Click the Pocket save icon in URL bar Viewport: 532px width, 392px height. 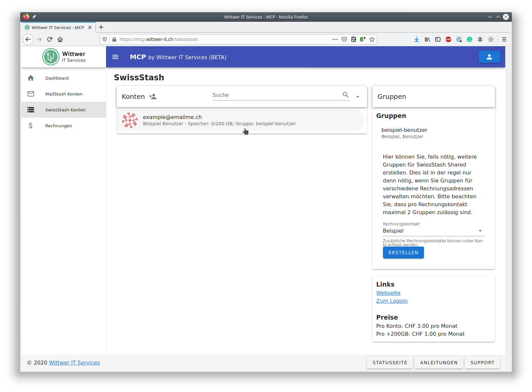(x=344, y=39)
